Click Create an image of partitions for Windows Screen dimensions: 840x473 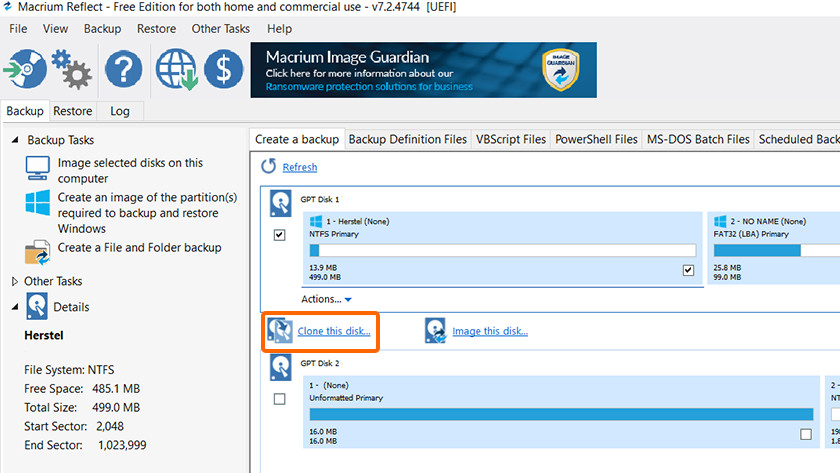point(147,213)
